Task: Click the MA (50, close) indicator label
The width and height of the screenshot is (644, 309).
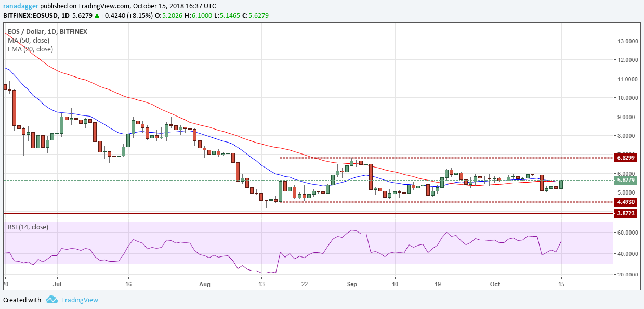Action: 29,40
